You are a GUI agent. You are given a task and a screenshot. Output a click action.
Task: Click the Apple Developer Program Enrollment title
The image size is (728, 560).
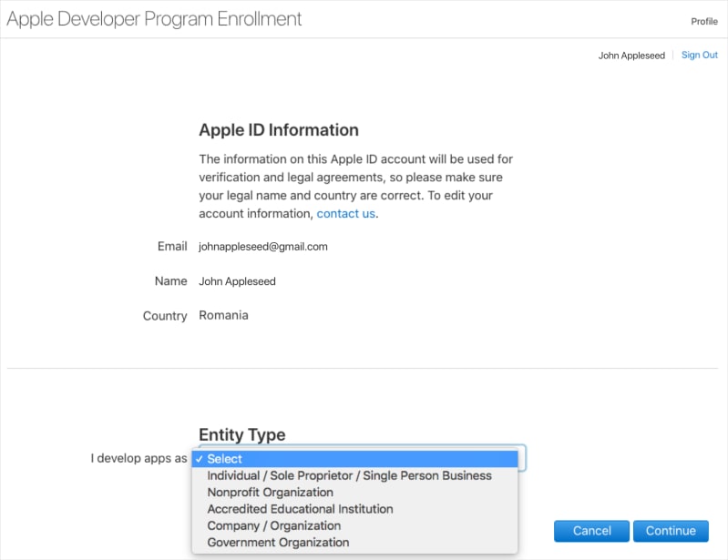click(x=154, y=19)
